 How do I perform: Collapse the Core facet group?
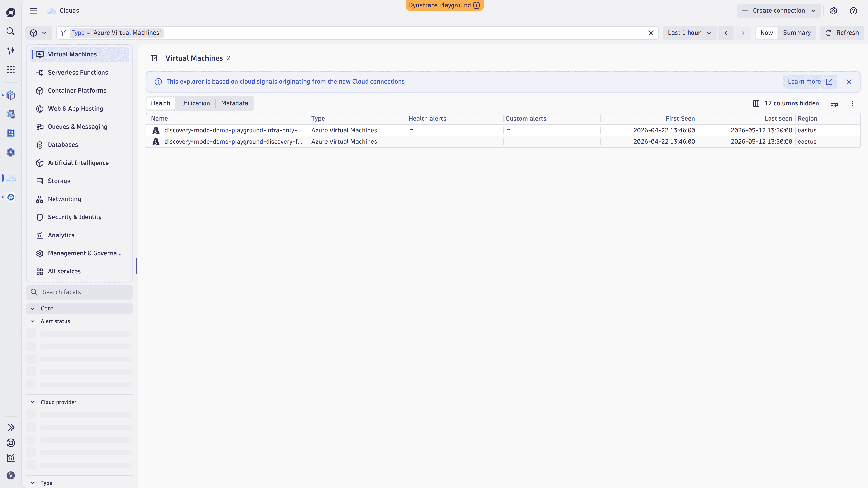click(x=80, y=308)
